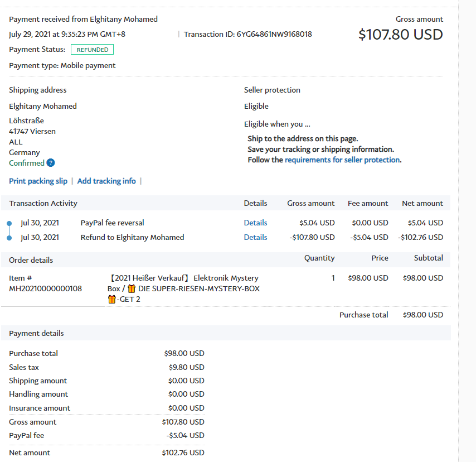The height and width of the screenshot is (462, 476).
Task: View Details for the PayPal fee reversal
Action: [x=255, y=223]
